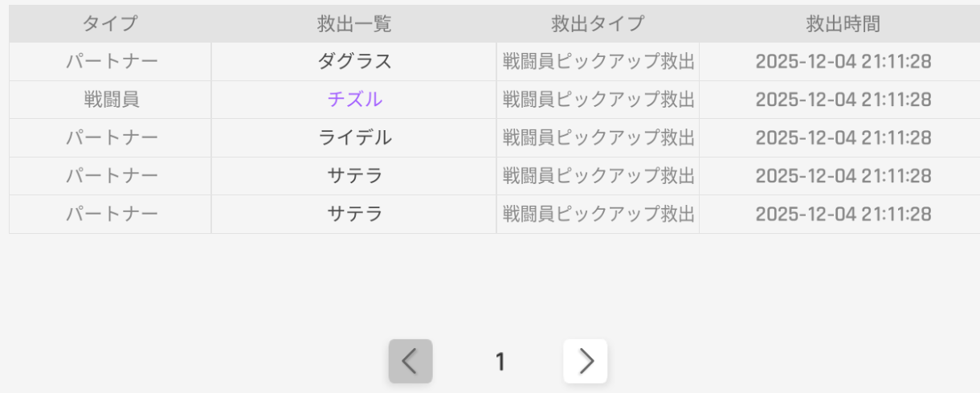
Task: Select パートナー cell in the ライデル row
Action: [x=111, y=137]
